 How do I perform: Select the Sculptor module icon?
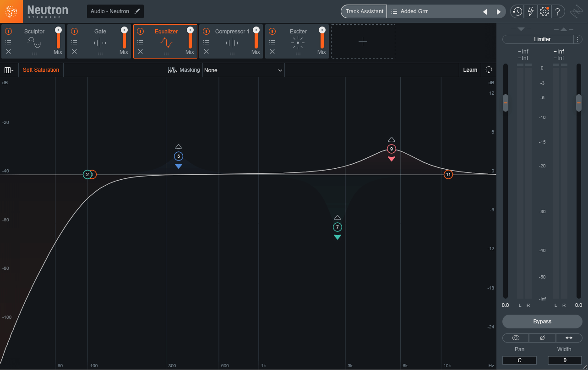pyautogui.click(x=34, y=43)
